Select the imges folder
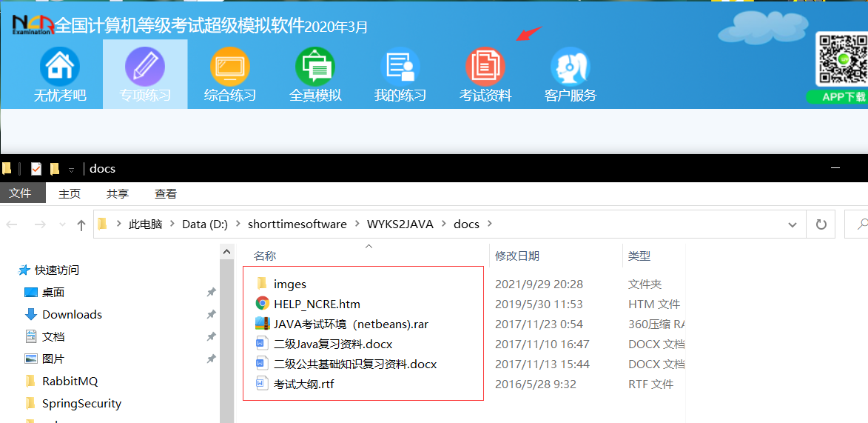Screen dimensions: 868x423 290,284
